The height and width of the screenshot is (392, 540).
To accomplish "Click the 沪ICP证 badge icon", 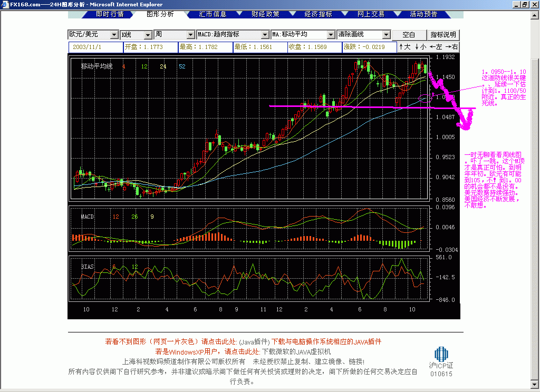I will [x=441, y=354].
